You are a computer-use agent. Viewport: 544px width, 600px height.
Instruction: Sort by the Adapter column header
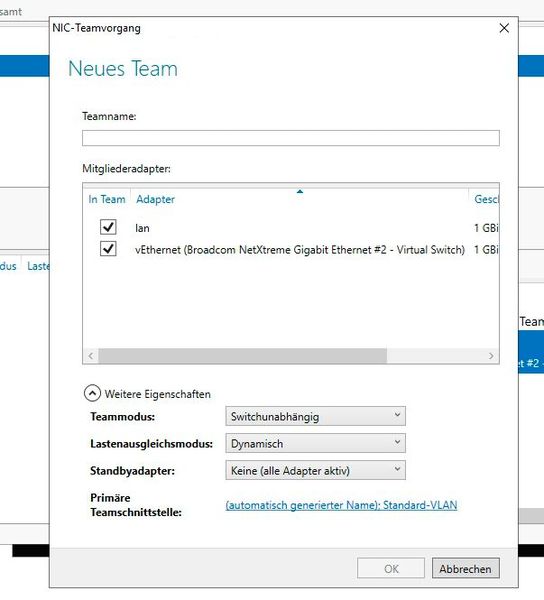coord(155,199)
